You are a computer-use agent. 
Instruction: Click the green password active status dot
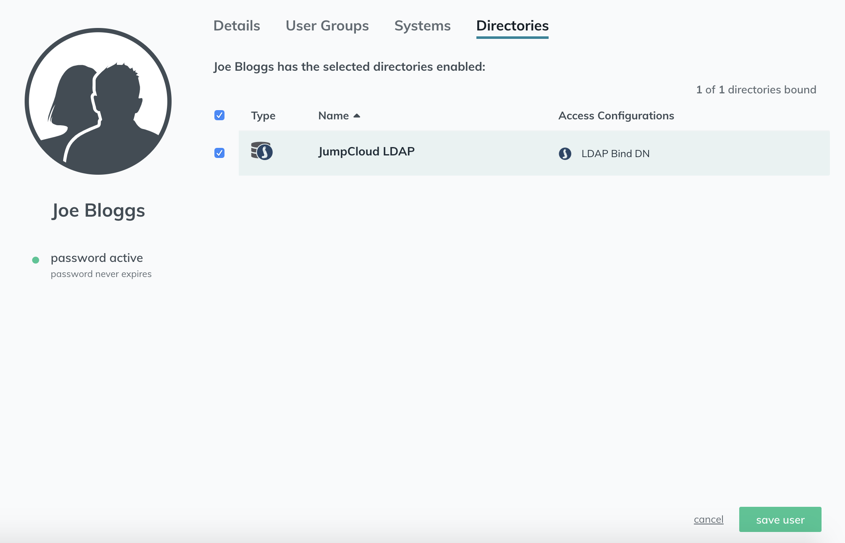pos(36,260)
